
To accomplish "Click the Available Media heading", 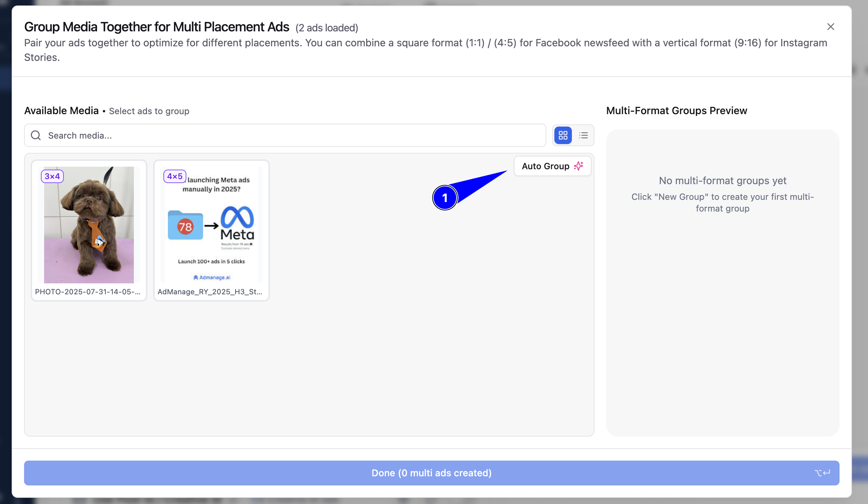I will [61, 111].
